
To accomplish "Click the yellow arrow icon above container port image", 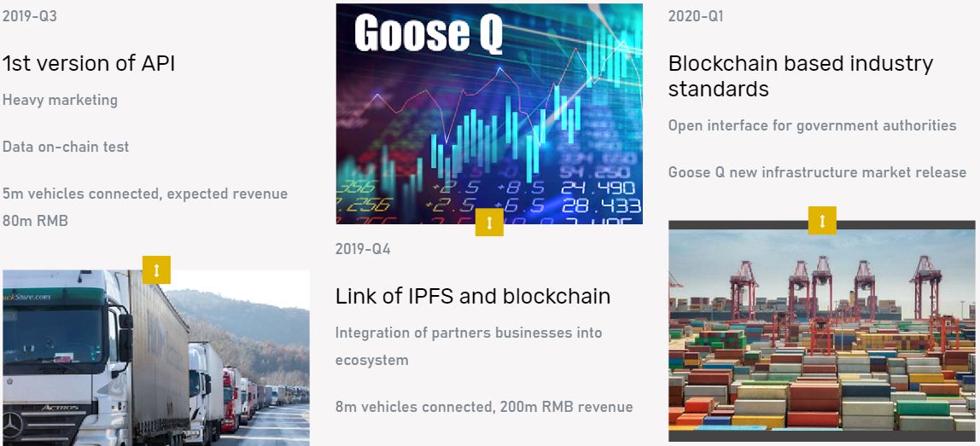I will click(x=823, y=221).
